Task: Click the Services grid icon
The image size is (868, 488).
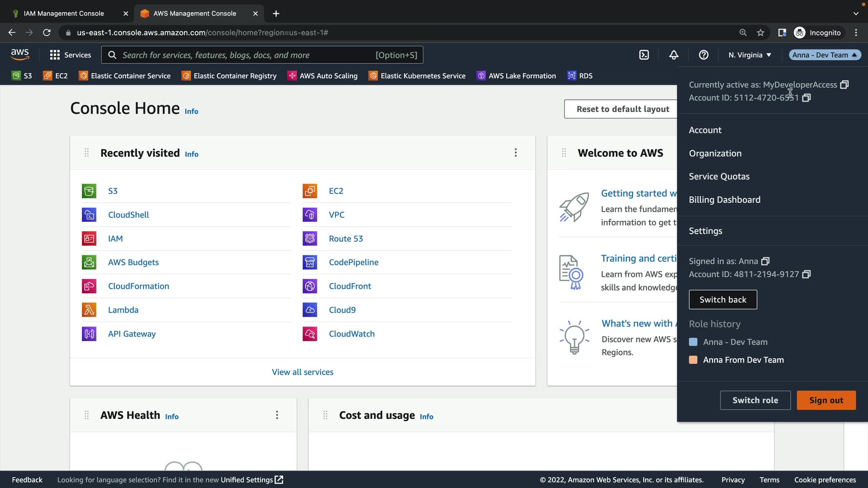Action: (x=55, y=55)
